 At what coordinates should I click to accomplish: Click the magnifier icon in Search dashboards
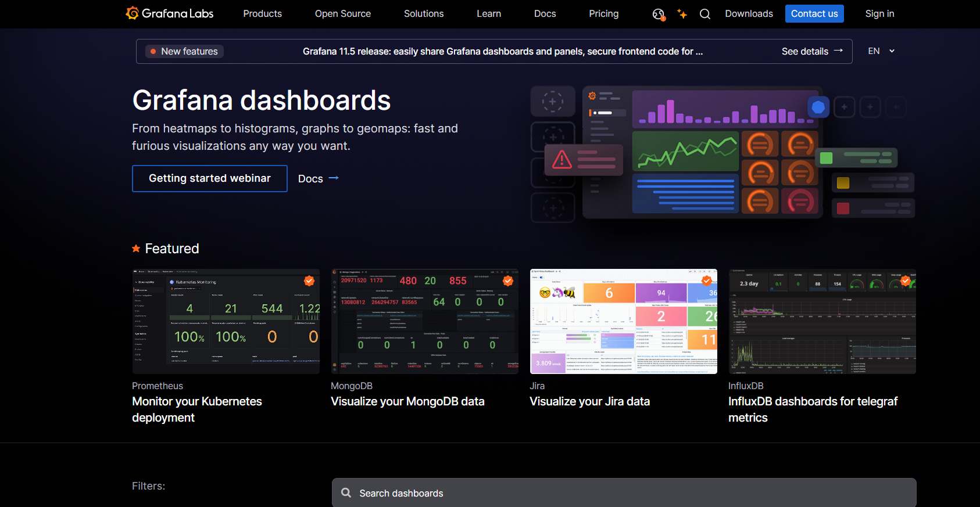(346, 493)
